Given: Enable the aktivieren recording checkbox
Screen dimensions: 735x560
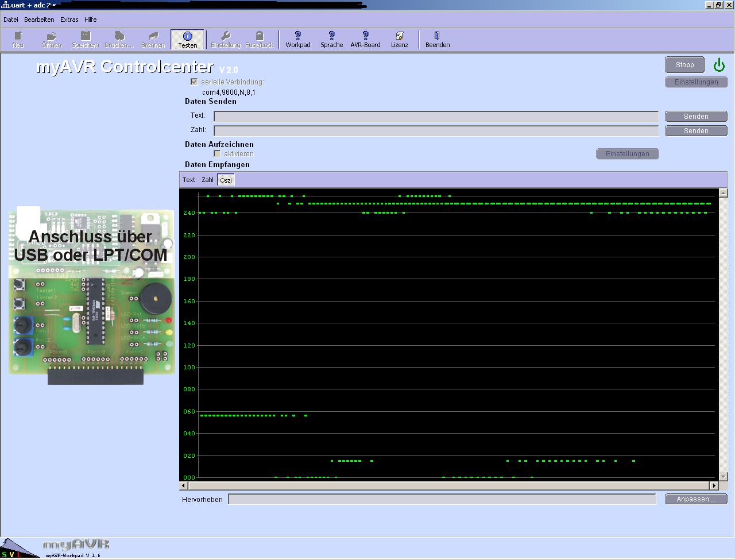Looking at the screenshot, I should [x=217, y=153].
